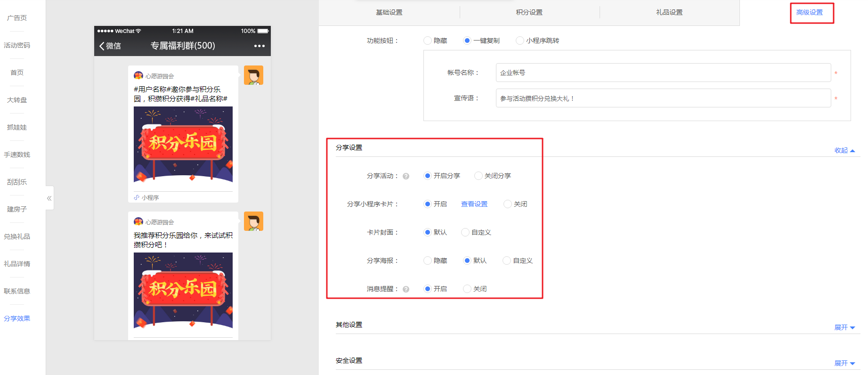The height and width of the screenshot is (375, 868).
Task: Select 开启 for 分享小程序卡片
Action: [428, 204]
